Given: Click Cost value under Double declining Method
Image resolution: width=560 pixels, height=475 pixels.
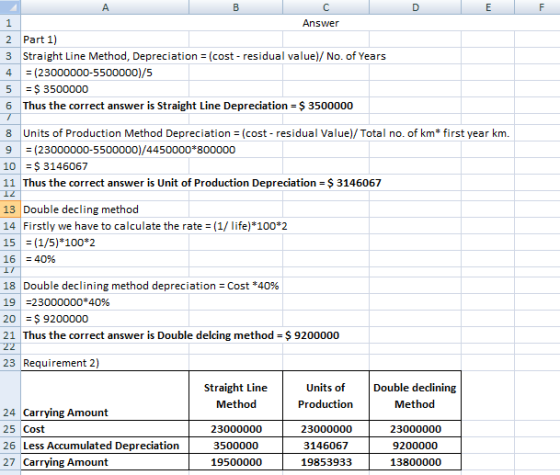Looking at the screenshot, I should pos(416,429).
